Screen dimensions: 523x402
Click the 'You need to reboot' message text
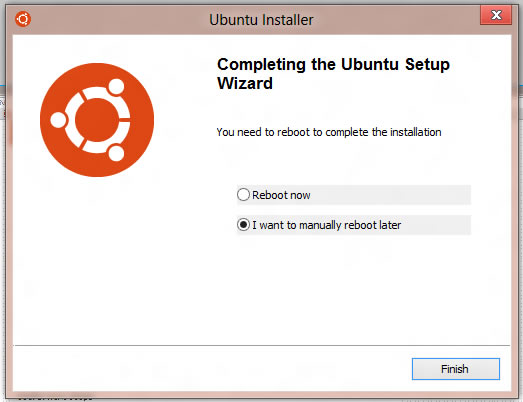[329, 132]
